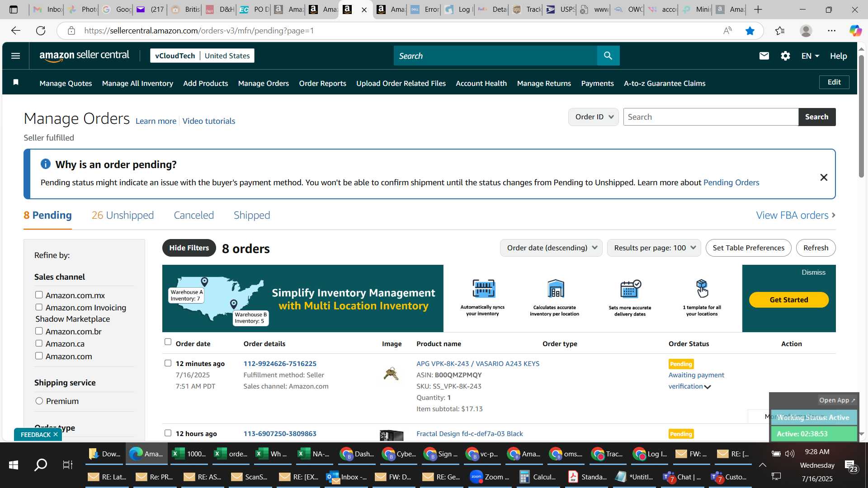Open Calculator from the taskbar
The width and height of the screenshot is (868, 488).
coord(538,477)
